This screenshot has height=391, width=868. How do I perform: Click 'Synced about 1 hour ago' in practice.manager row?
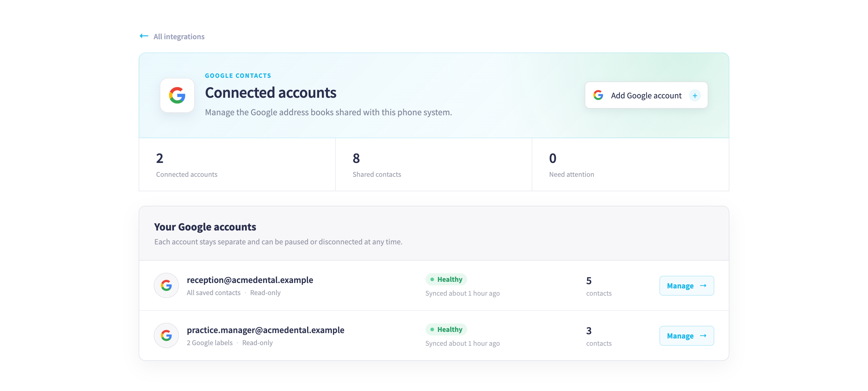[462, 343]
